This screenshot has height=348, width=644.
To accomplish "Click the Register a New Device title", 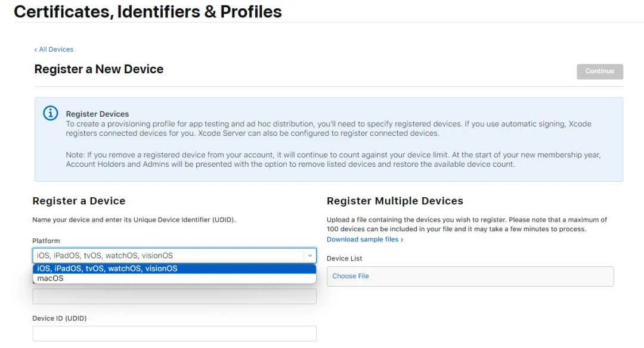I will [x=99, y=69].
